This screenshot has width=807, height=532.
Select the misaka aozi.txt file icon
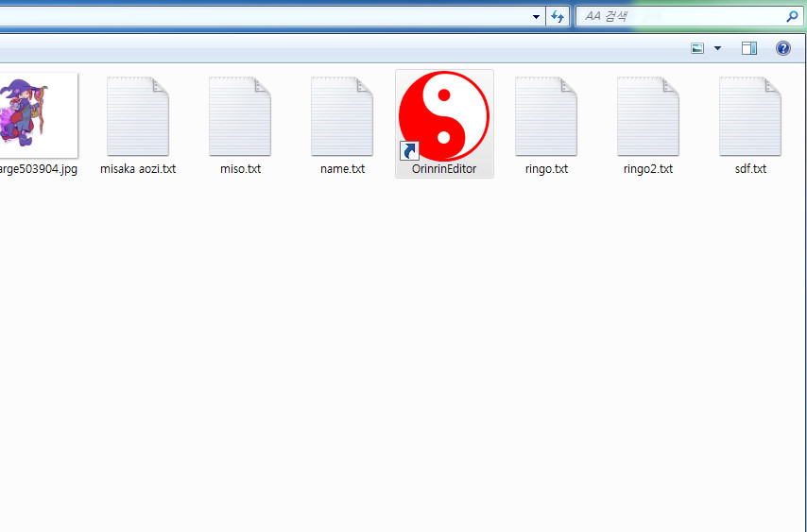(x=138, y=116)
